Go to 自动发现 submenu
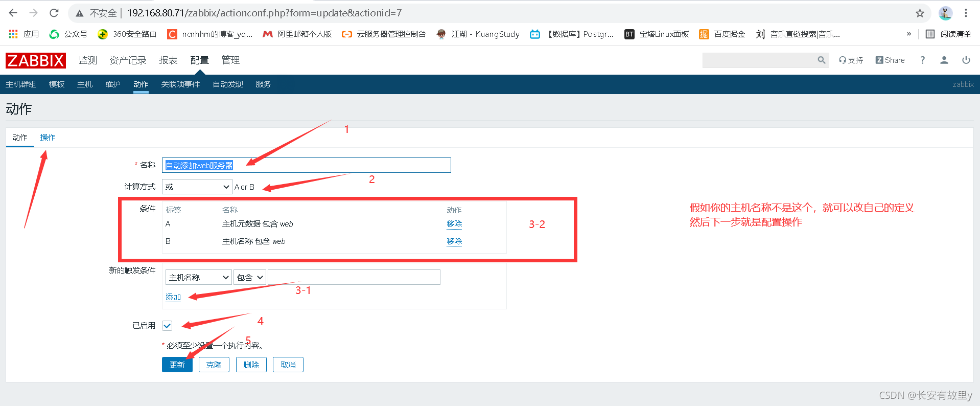 click(x=228, y=84)
